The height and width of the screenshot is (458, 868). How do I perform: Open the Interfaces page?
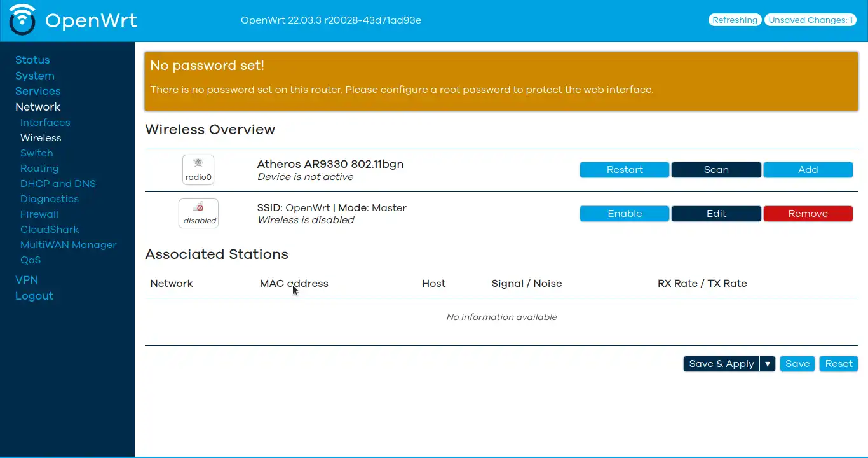click(44, 122)
